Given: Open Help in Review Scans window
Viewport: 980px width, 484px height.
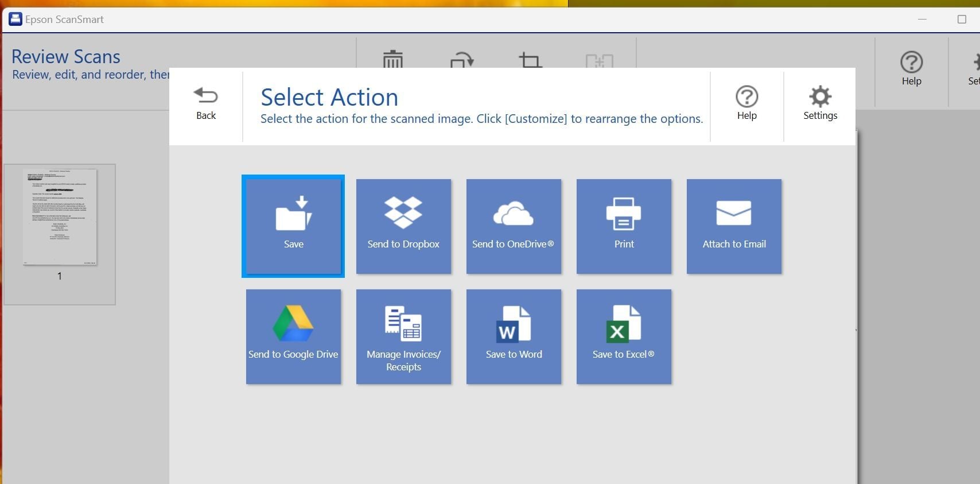Looking at the screenshot, I should pos(911,69).
